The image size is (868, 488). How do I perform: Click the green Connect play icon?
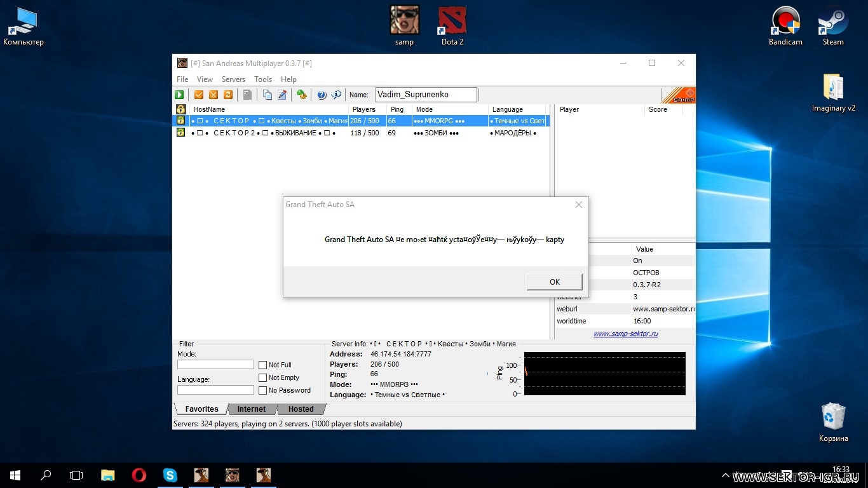[x=180, y=95]
